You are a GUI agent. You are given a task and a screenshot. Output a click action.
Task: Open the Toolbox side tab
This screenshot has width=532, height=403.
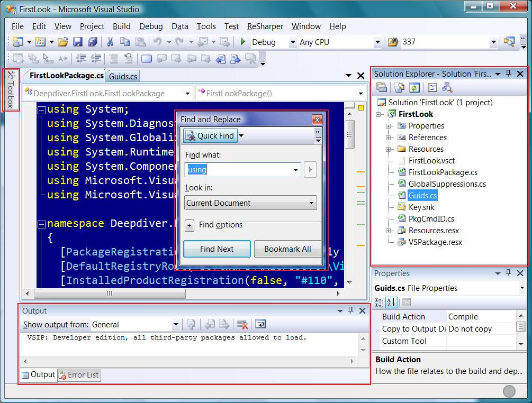click(11, 90)
